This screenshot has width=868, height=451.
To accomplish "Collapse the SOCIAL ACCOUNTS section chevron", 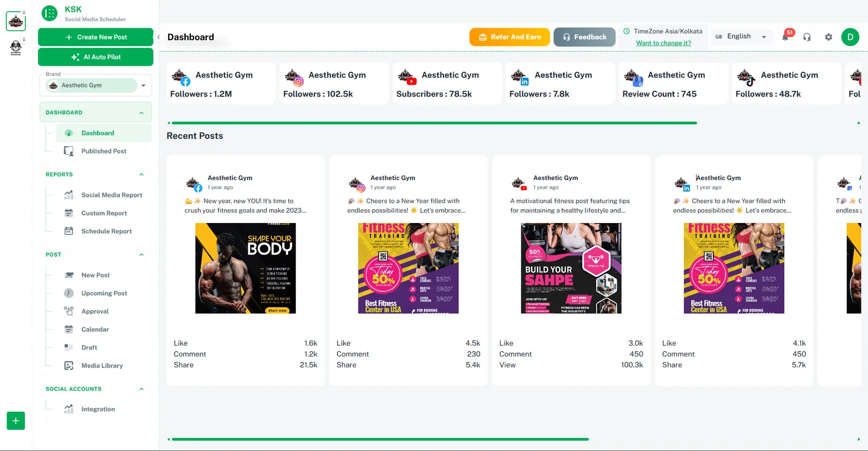I will tap(142, 389).
